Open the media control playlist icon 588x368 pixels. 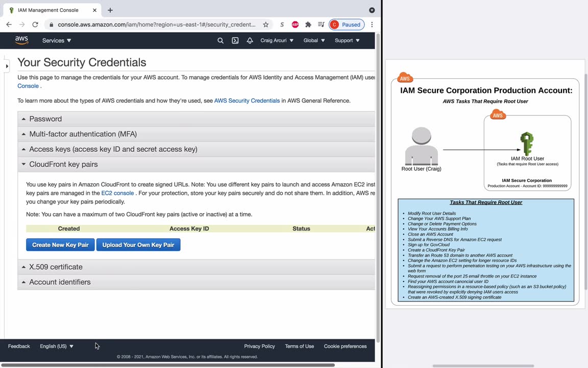pyautogui.click(x=321, y=25)
